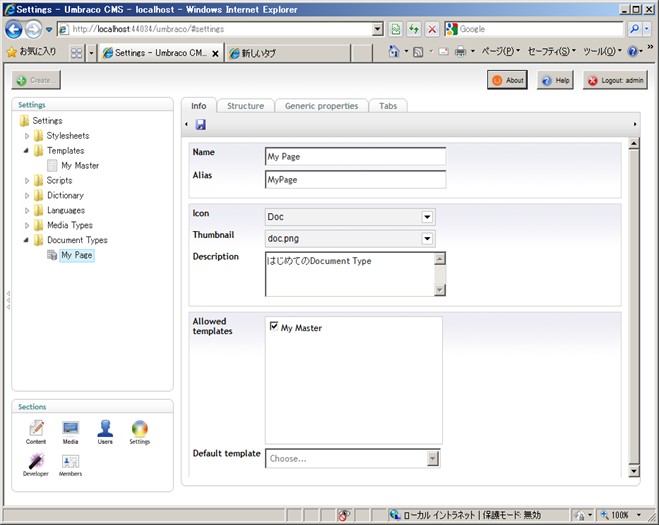659x525 pixels.
Task: Click the Stylesheets folder icon
Action: click(x=38, y=135)
